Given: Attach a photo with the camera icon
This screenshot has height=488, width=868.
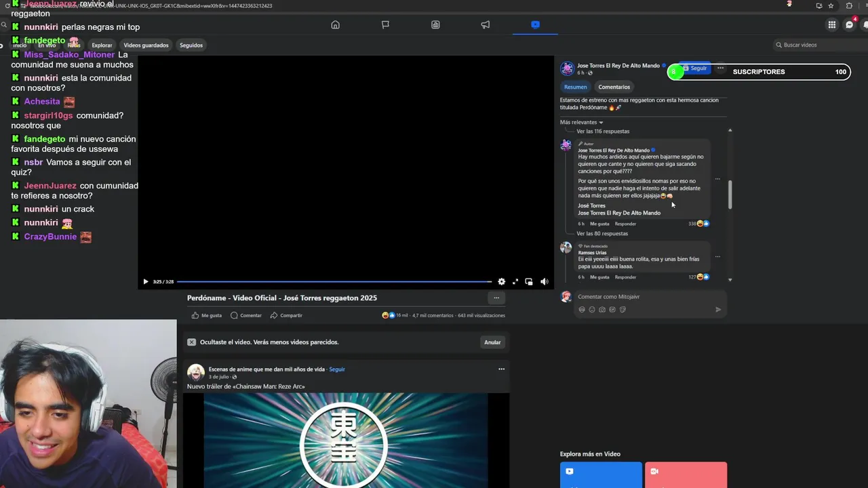Looking at the screenshot, I should click(x=602, y=310).
